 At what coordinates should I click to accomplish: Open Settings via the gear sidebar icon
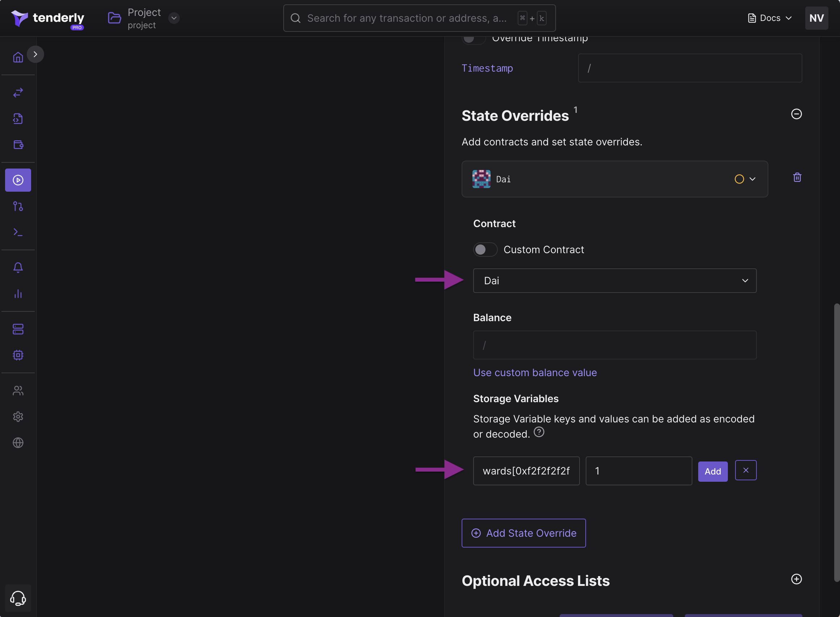point(18,417)
